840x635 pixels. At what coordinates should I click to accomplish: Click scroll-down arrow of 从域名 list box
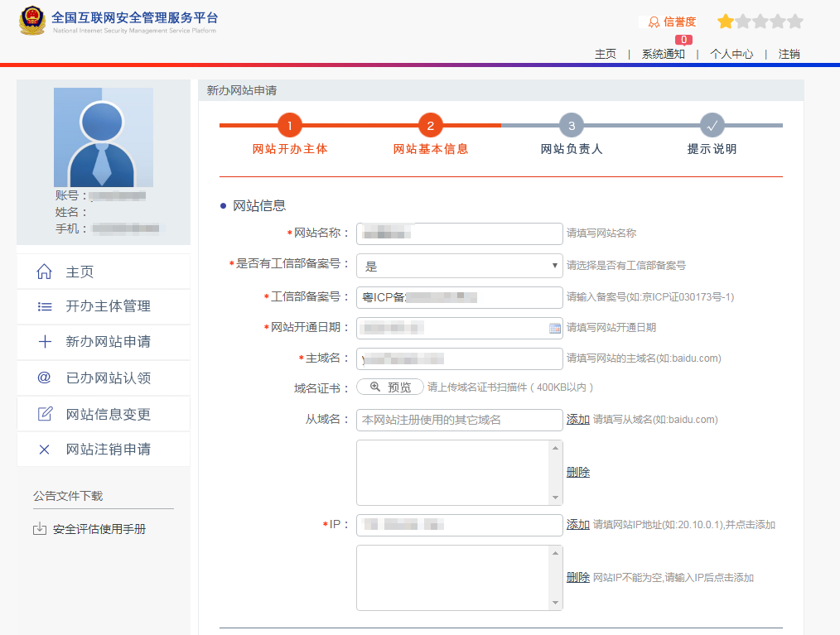(555, 498)
